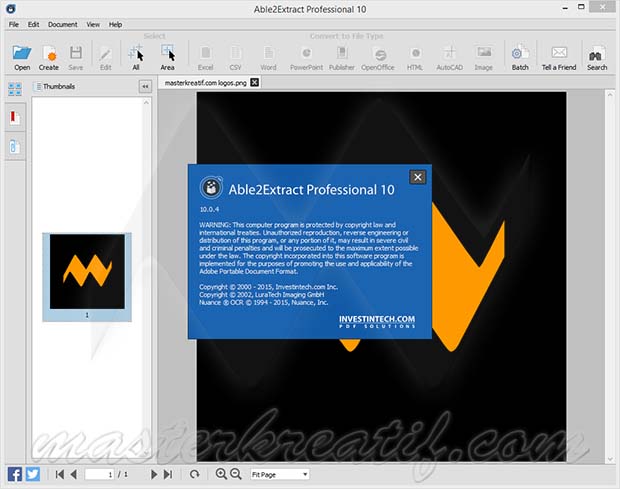Convert to Word icon
This screenshot has height=489, width=620.
click(x=268, y=57)
